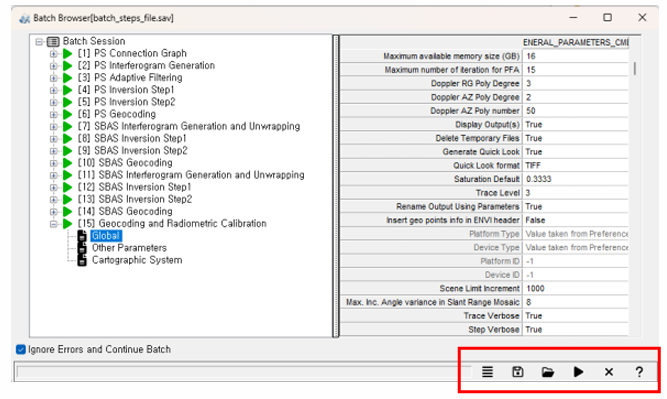Uncheck Ignore Errors and Continue Batch

point(20,350)
